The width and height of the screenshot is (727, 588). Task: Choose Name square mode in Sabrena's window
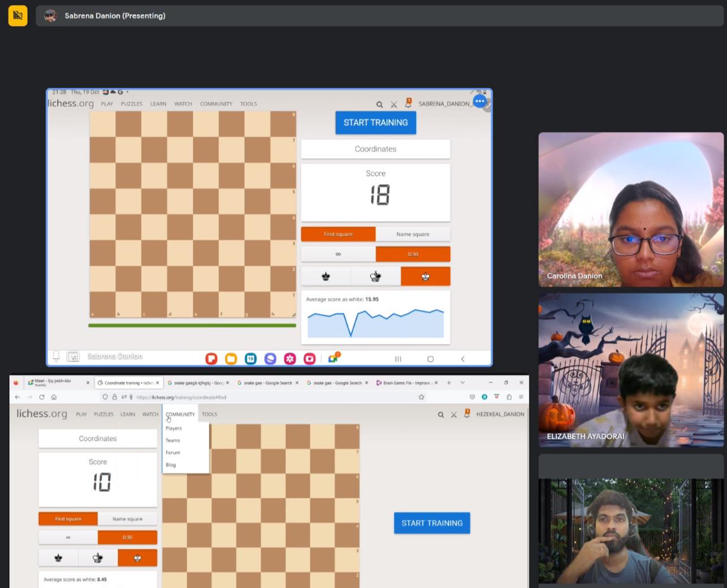[413, 234]
